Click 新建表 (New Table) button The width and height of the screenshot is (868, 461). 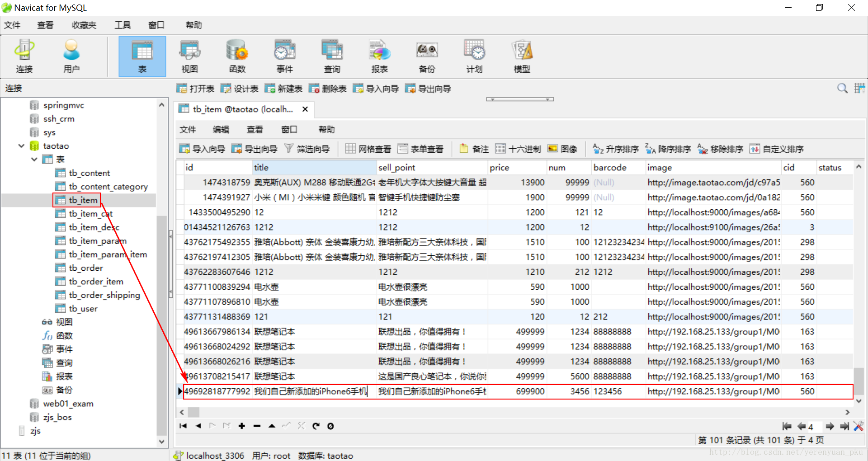tap(283, 89)
